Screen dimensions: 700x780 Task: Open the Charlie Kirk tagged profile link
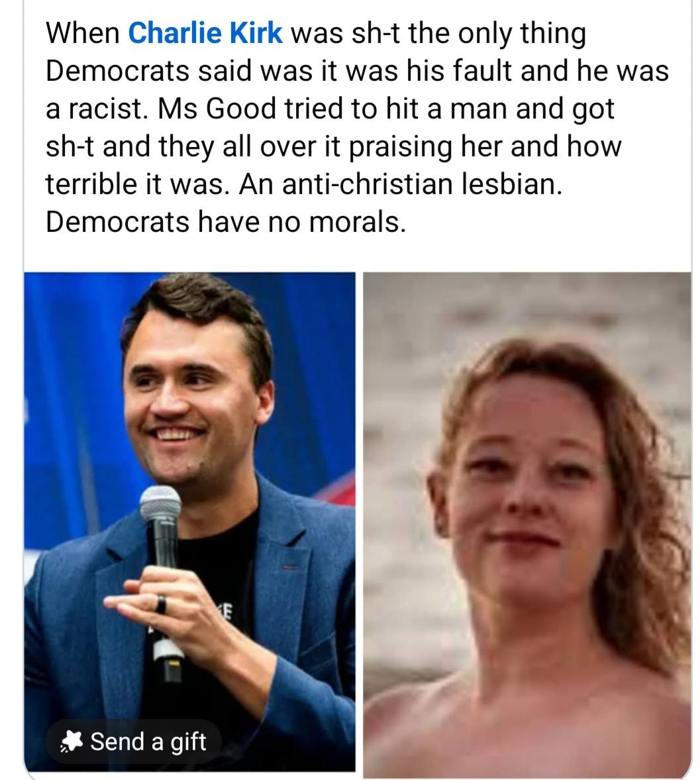[205, 33]
